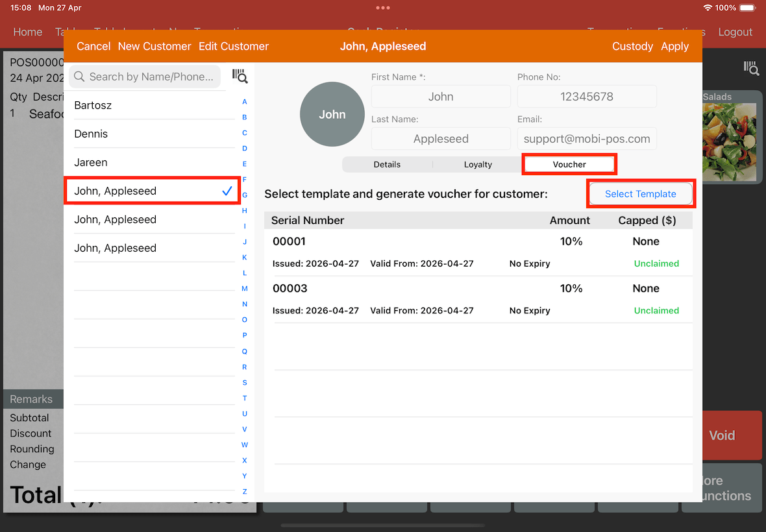This screenshot has height=532, width=766.
Task: Click the title John, Appleseed in header
Action: pyautogui.click(x=383, y=46)
